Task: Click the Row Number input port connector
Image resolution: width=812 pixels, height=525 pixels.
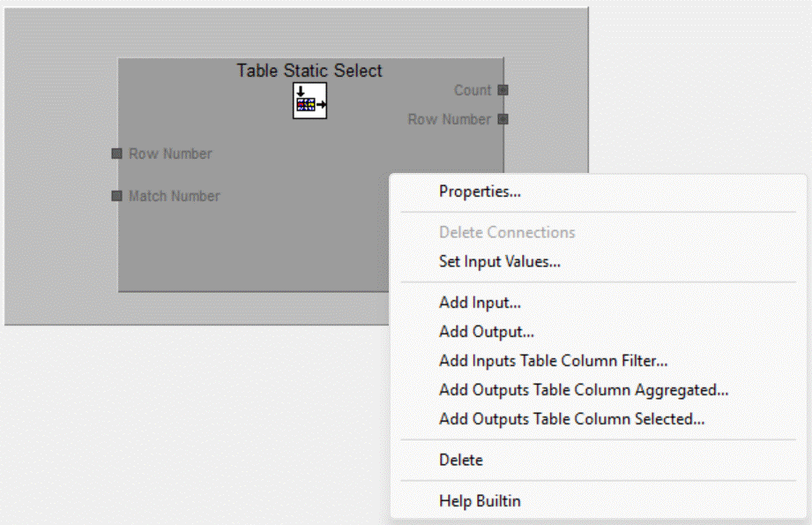Action: (x=117, y=154)
